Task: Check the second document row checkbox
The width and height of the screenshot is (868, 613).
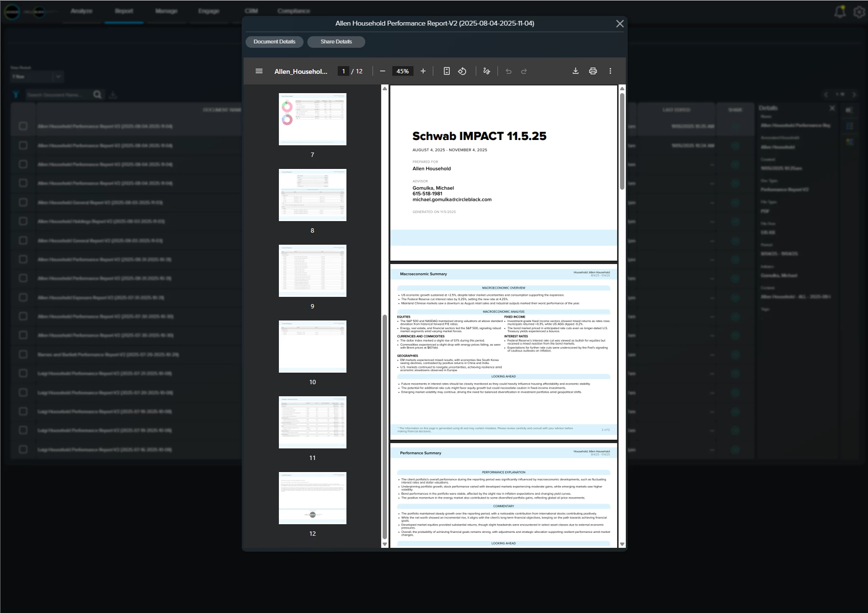Action: click(x=23, y=145)
